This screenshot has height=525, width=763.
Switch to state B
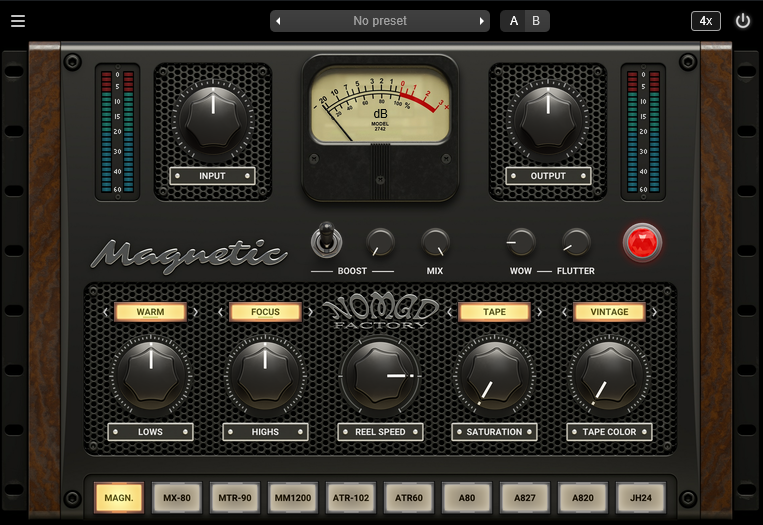pos(536,21)
